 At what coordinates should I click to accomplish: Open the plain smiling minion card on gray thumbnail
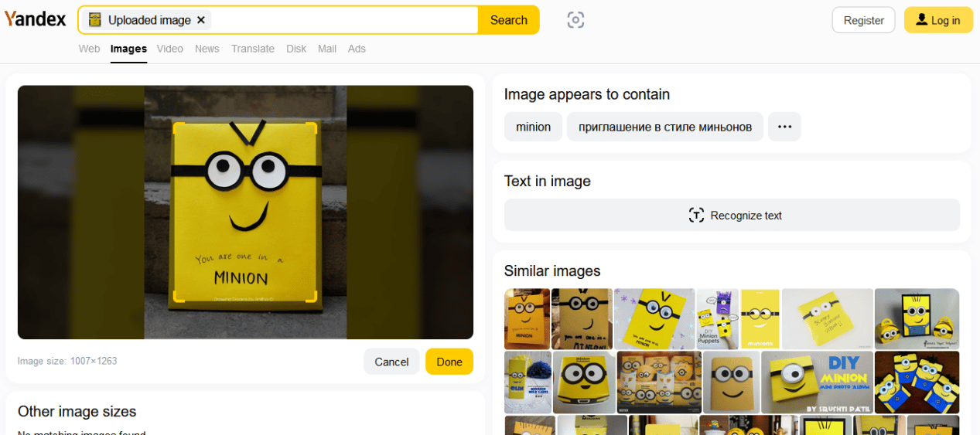pos(732,382)
